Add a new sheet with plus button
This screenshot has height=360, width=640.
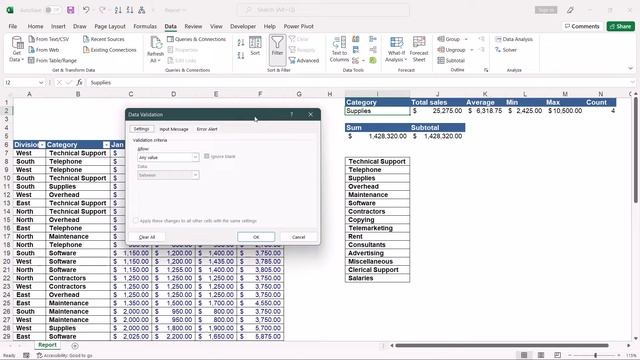coord(75,346)
